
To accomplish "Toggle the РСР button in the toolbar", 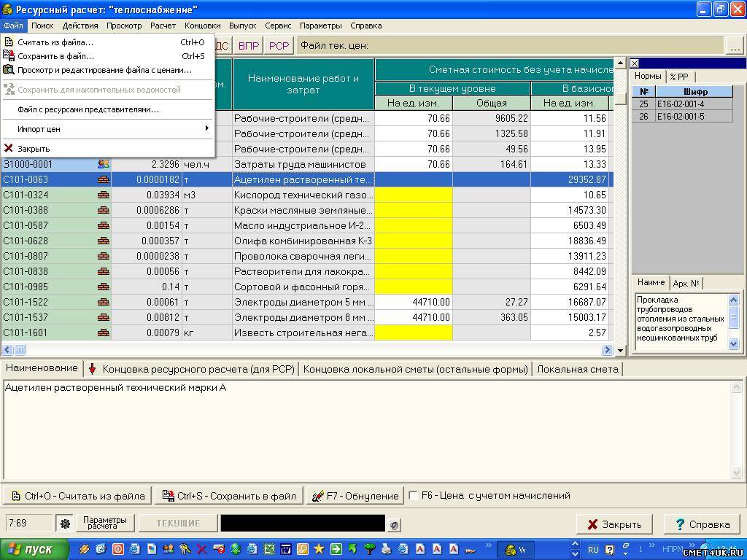I will coord(279,46).
